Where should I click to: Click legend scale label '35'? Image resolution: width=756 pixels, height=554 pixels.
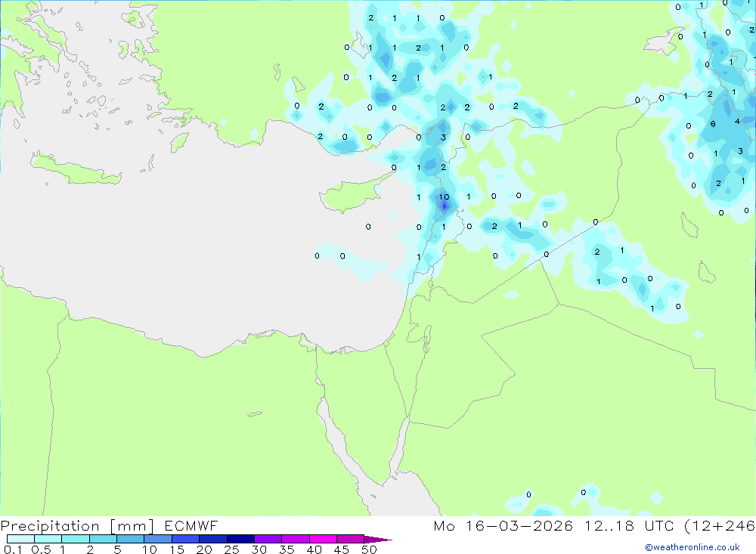[287, 549]
